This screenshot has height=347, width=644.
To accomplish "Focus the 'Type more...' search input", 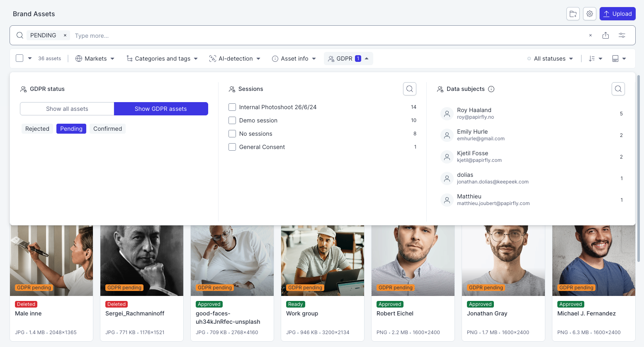I will pyautogui.click(x=328, y=36).
